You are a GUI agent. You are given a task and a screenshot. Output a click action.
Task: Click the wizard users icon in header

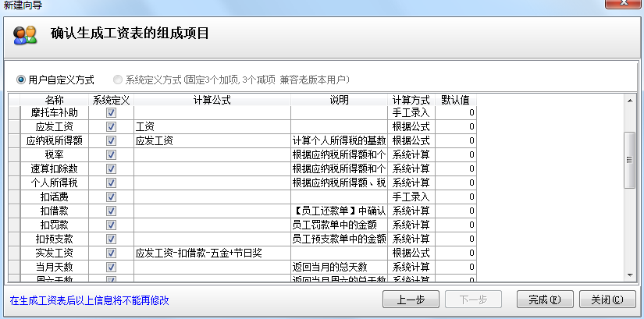coord(24,34)
